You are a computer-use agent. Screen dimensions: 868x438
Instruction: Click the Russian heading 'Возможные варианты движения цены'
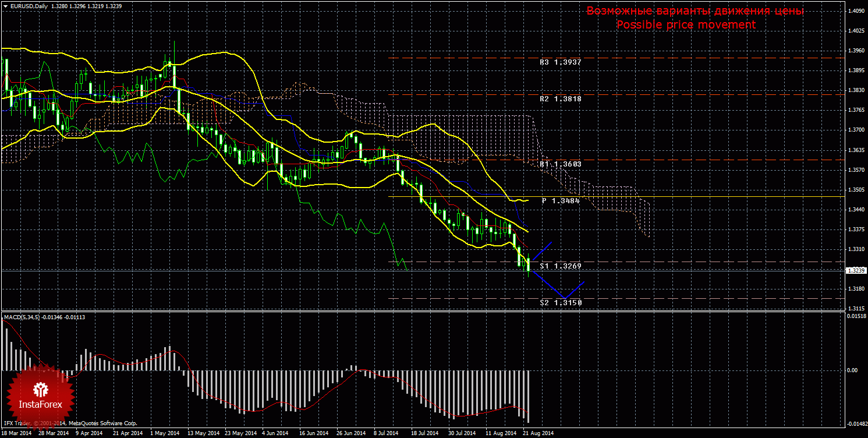[695, 11]
